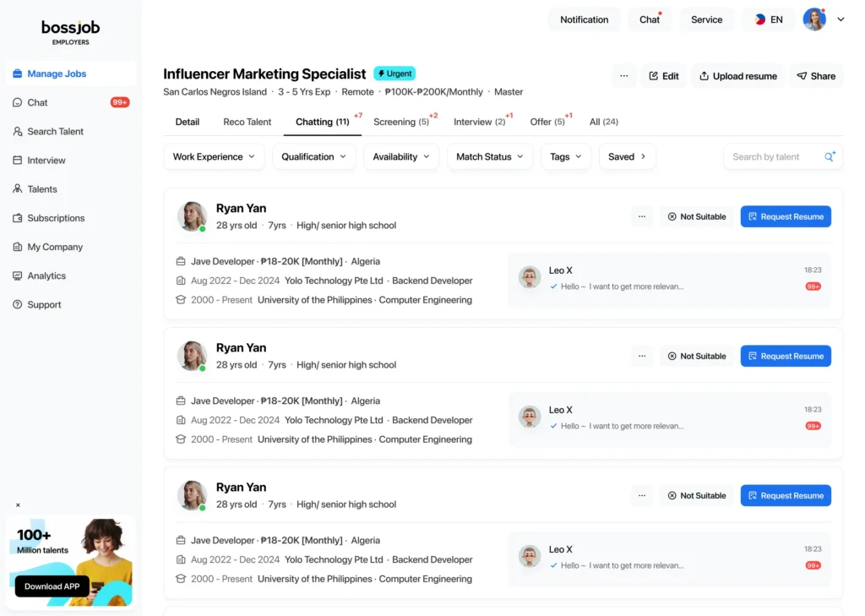This screenshot has height=616, width=865.
Task: Open third candidate's Leo X chat preview
Action: point(670,558)
